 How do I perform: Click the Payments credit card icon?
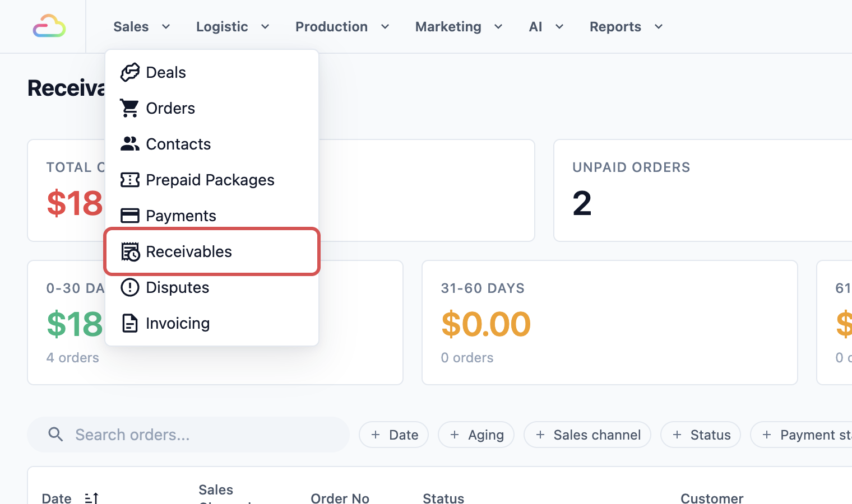coord(130,216)
